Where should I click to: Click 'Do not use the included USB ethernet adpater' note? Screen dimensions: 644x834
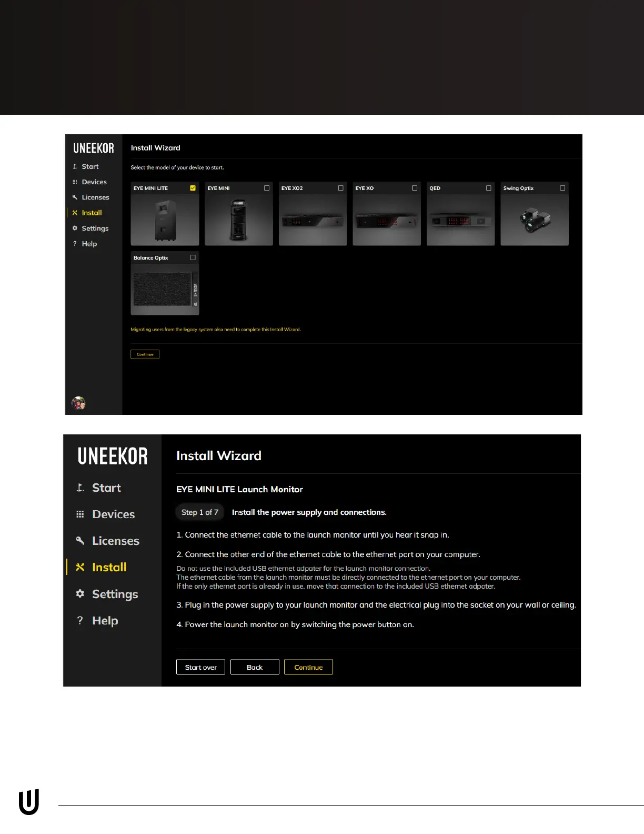pos(303,569)
